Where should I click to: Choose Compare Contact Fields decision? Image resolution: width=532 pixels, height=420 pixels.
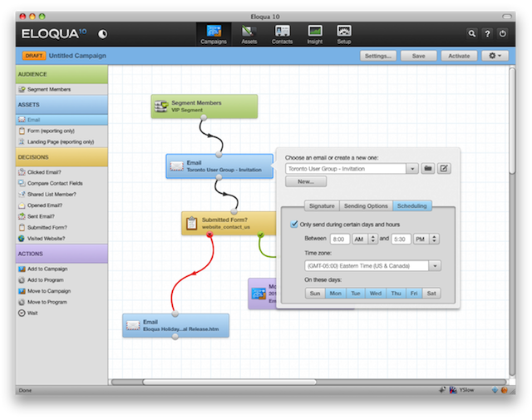click(62, 183)
